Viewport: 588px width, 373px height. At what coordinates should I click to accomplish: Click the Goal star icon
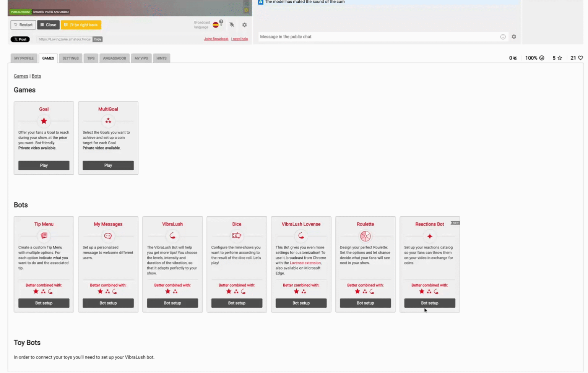click(x=44, y=121)
